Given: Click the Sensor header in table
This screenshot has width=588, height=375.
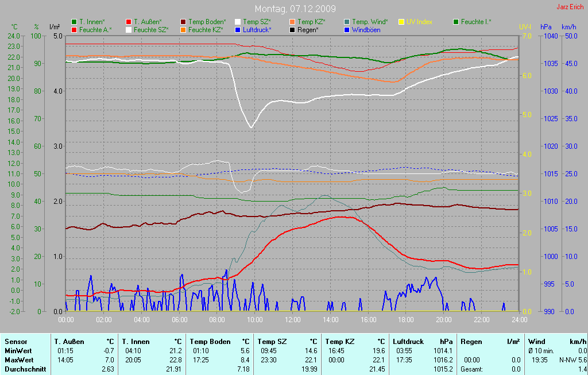Looking at the screenshot, I should [x=16, y=342].
